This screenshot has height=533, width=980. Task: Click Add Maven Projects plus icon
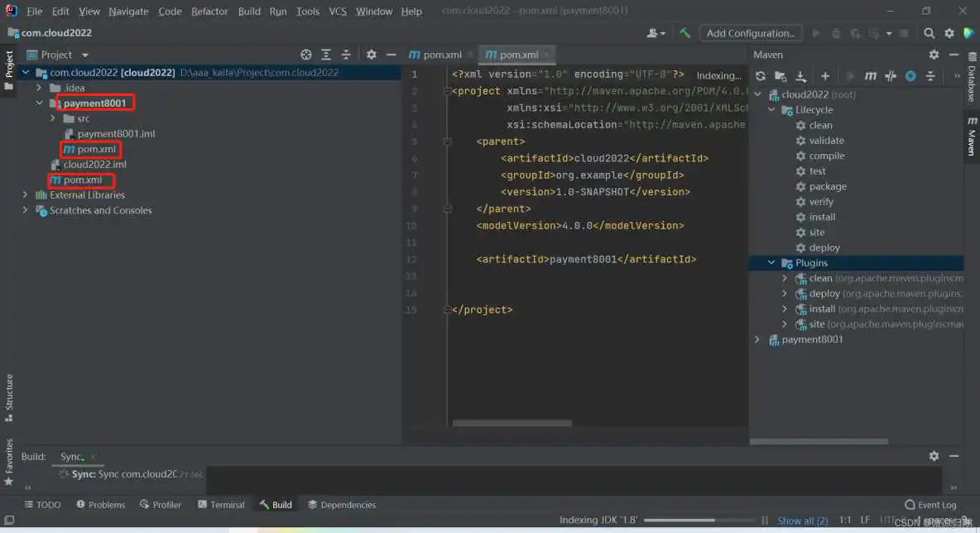coord(824,76)
